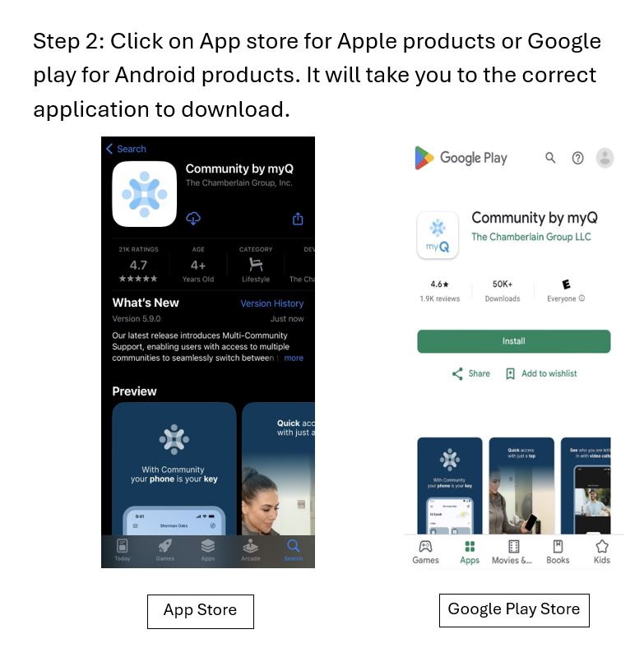Viewport: 644px width, 671px height.
Task: Open Version History link
Action: coord(271,303)
